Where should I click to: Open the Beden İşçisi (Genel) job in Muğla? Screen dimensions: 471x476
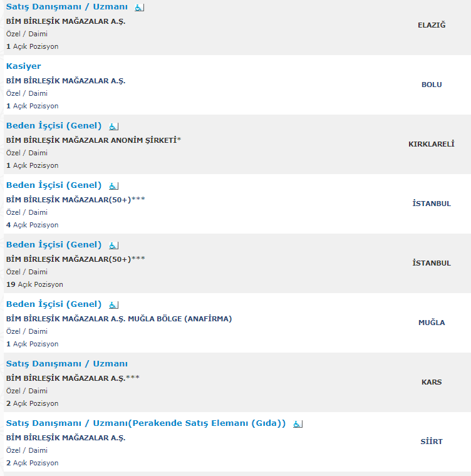pyautogui.click(x=54, y=304)
